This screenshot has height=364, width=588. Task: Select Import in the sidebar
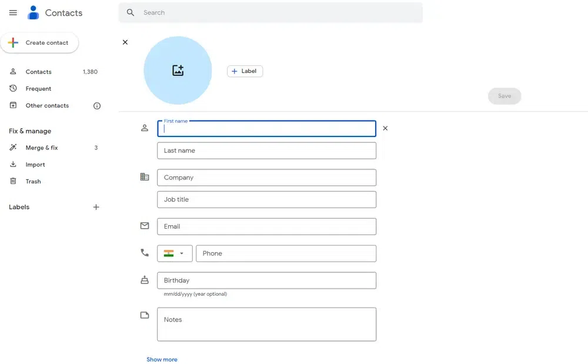pos(35,165)
